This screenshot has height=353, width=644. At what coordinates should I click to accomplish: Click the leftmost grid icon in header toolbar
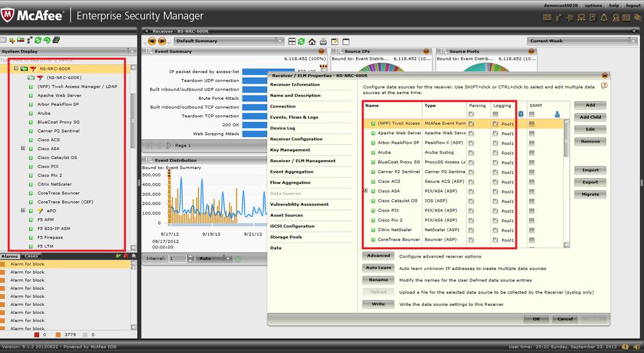(x=547, y=17)
